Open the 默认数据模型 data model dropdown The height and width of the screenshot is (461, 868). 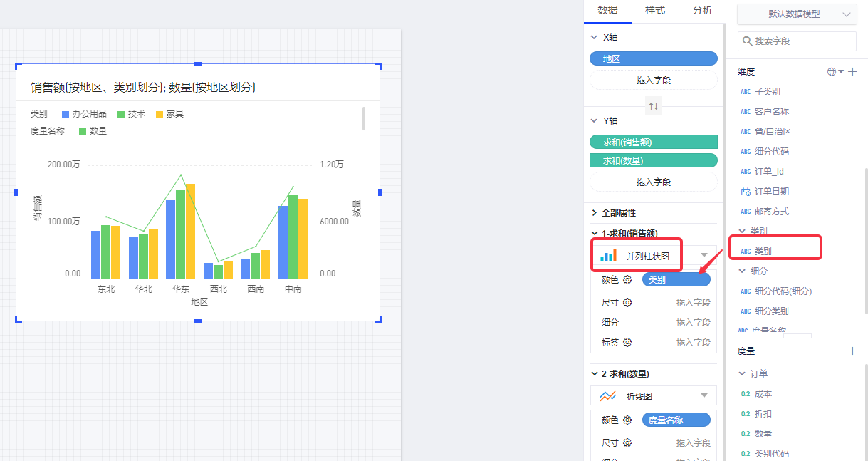[x=796, y=14]
